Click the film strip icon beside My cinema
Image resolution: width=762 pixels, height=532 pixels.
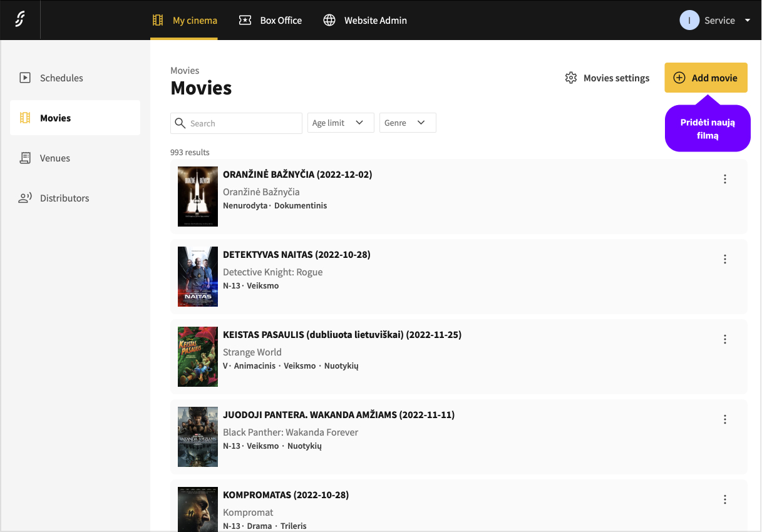[x=158, y=20]
